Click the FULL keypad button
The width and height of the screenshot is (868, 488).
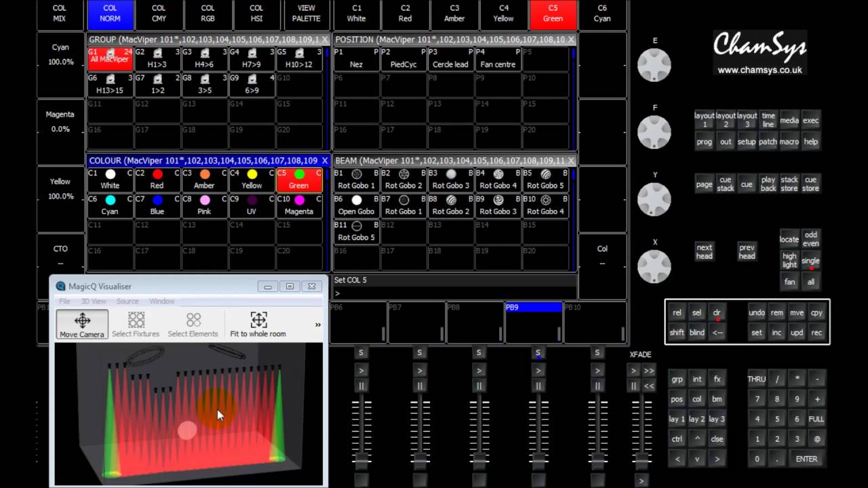tap(816, 419)
